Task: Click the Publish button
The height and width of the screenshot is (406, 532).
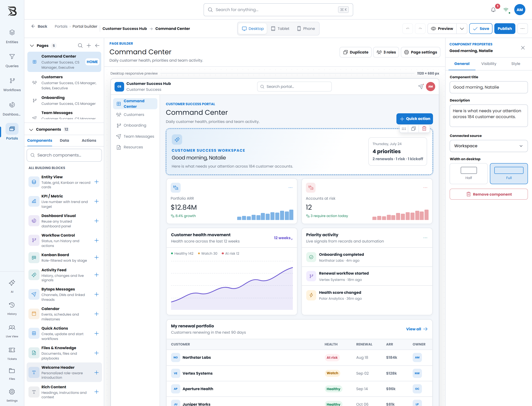Action: (x=505, y=29)
